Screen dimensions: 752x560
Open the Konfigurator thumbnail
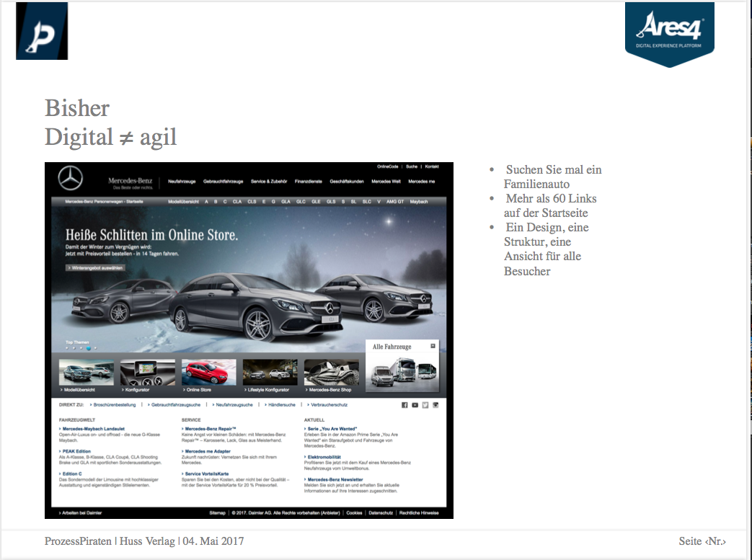148,372
